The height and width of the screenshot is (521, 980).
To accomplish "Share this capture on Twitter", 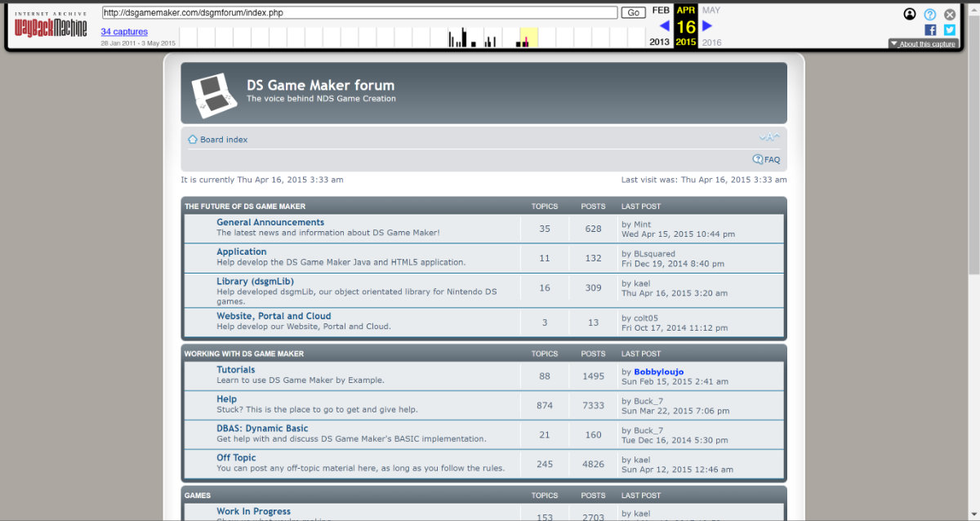I will 950,29.
